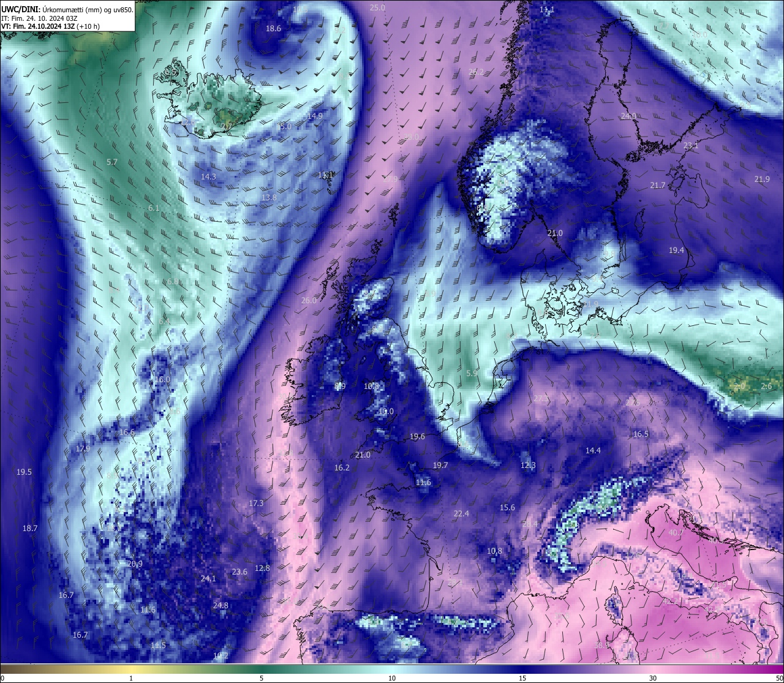Click the 16.5 value over eastern Germany
Screen dimensions: 784x683
coord(641,434)
